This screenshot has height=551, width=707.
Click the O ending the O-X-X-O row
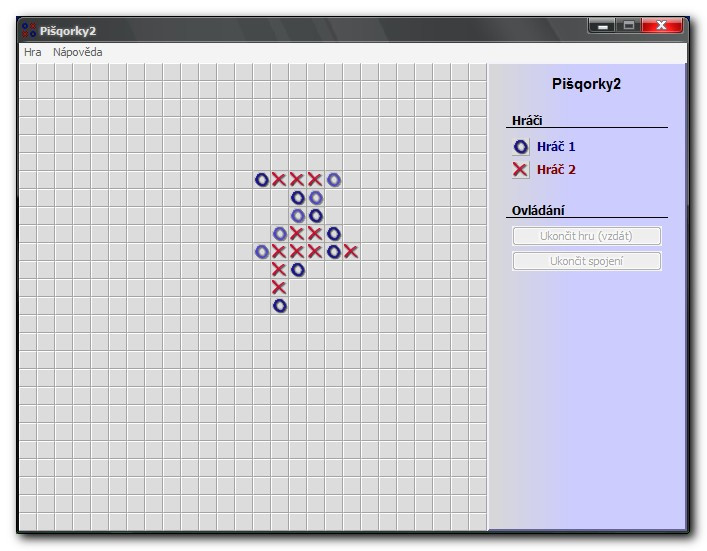(334, 234)
